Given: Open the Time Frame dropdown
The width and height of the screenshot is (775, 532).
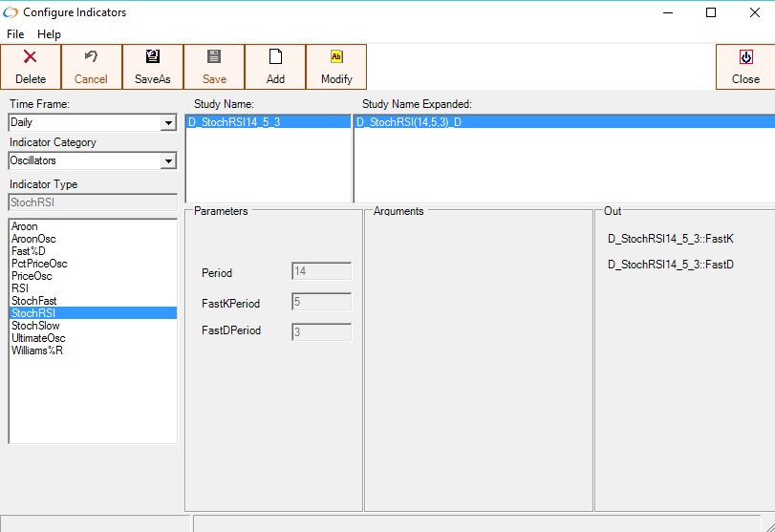Looking at the screenshot, I should 168,123.
